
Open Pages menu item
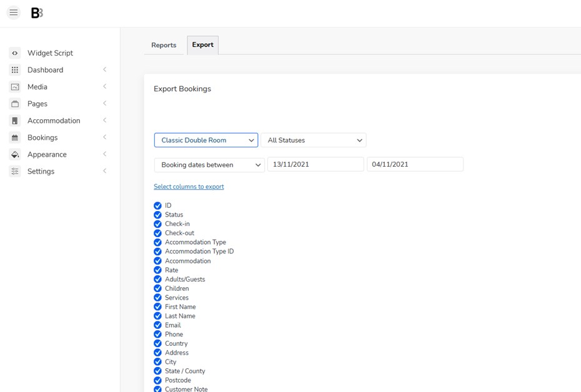coord(37,104)
